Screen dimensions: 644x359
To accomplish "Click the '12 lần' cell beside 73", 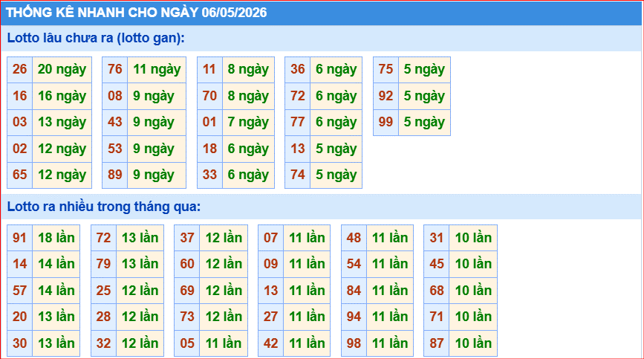I will point(224,317).
